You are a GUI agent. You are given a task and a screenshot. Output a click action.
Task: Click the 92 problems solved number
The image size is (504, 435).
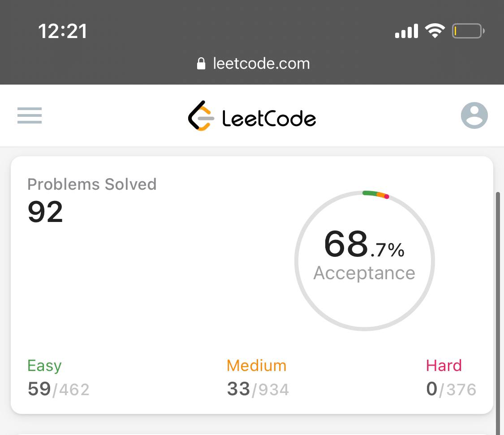point(45,212)
